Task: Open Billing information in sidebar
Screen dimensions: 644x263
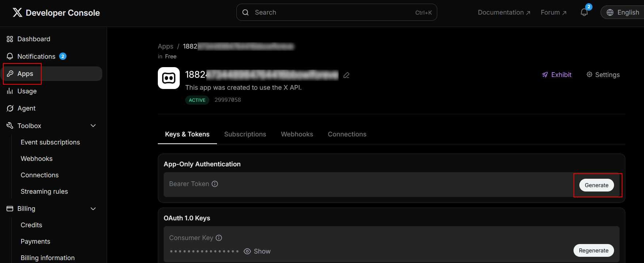Action: pos(47,258)
